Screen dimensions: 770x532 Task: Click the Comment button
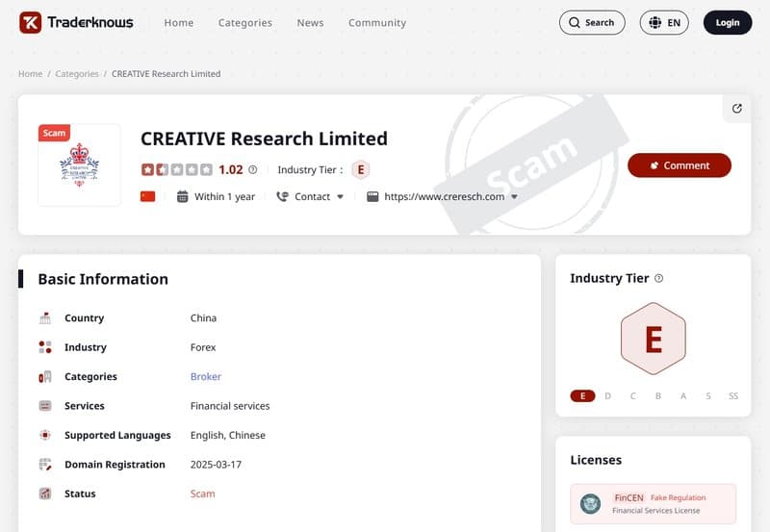click(x=680, y=165)
